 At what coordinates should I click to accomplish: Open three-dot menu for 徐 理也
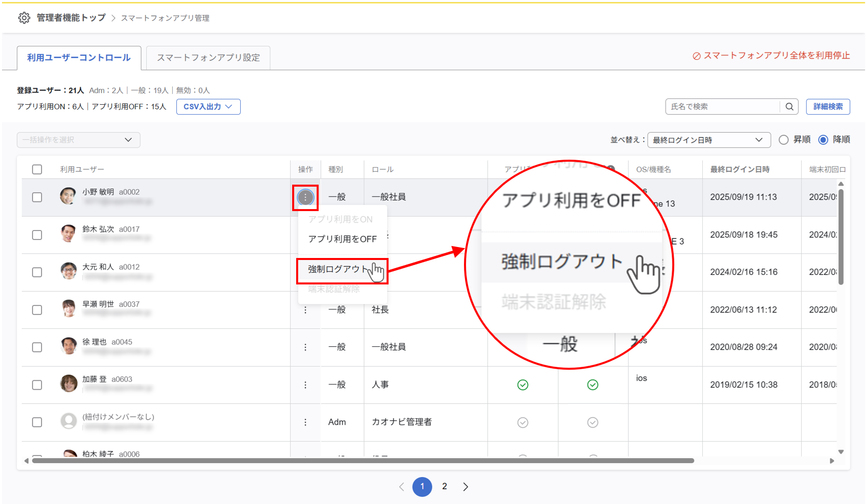305,347
